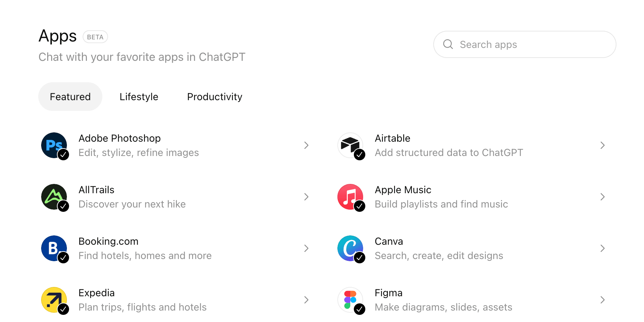
Task: Open the Figma app icon
Action: point(350,300)
